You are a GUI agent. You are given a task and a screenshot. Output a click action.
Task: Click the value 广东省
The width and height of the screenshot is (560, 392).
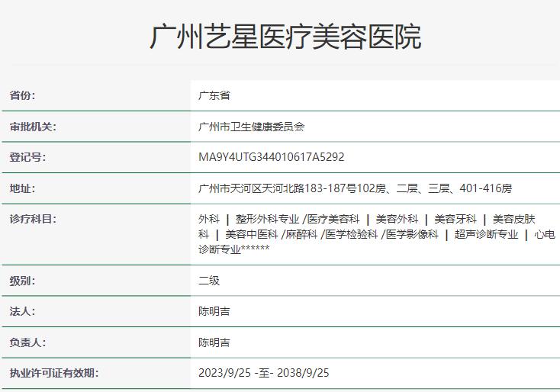[x=214, y=95]
